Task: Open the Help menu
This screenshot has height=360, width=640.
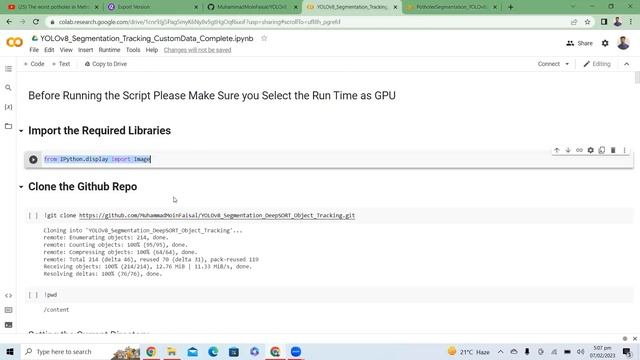Action: click(151, 50)
